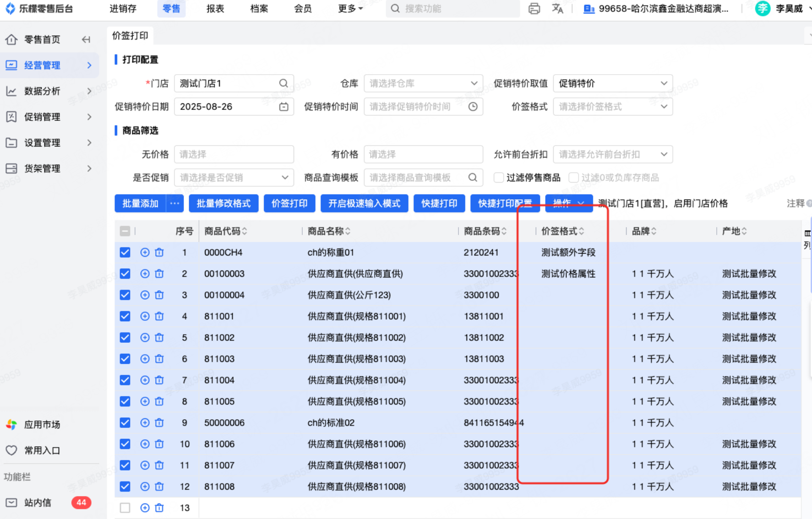Open the 仓库 dropdown
This screenshot has width=812, height=519.
(423, 83)
